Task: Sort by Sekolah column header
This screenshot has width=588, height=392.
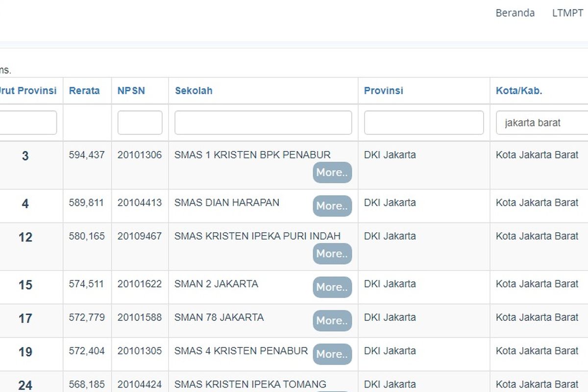Action: (x=194, y=91)
